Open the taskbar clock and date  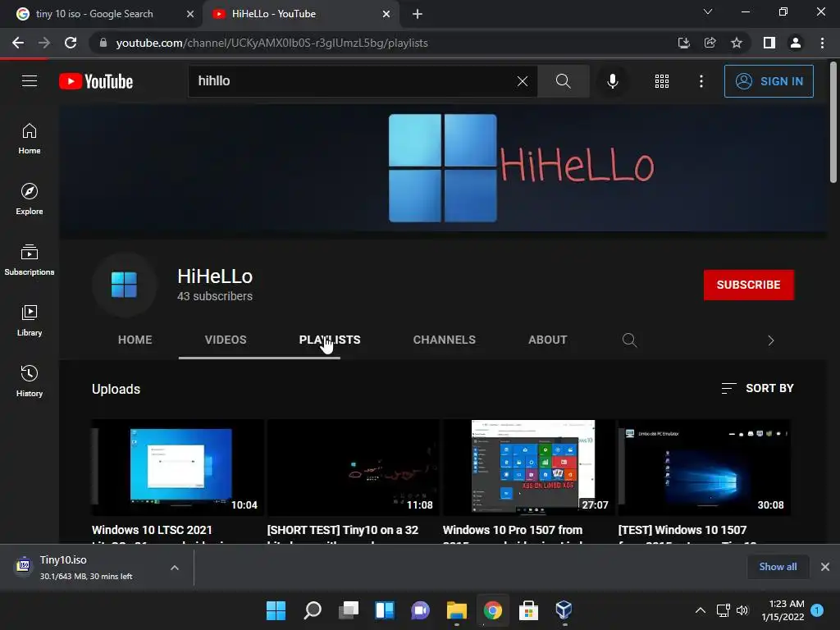point(783,610)
